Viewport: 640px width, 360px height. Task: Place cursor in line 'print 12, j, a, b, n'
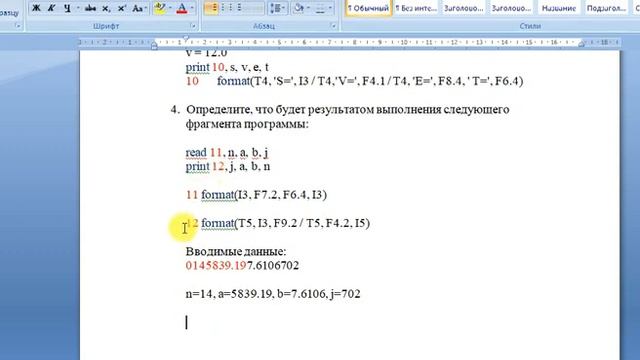[228, 167]
